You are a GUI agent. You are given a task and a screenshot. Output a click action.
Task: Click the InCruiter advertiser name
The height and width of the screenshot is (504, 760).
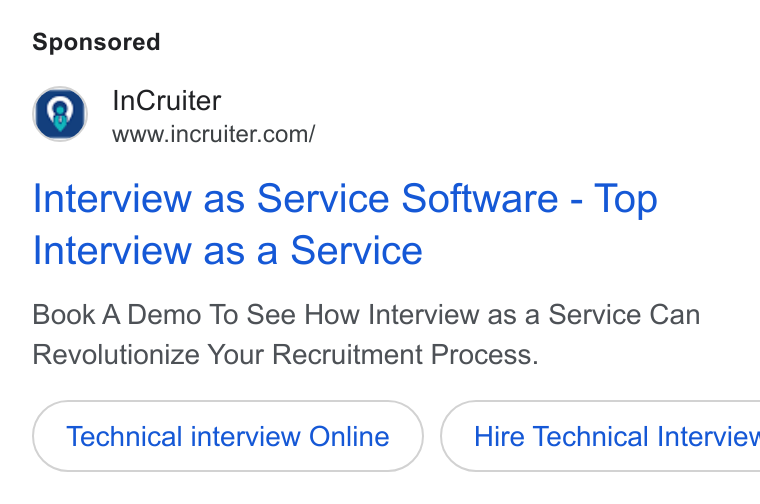coord(167,100)
